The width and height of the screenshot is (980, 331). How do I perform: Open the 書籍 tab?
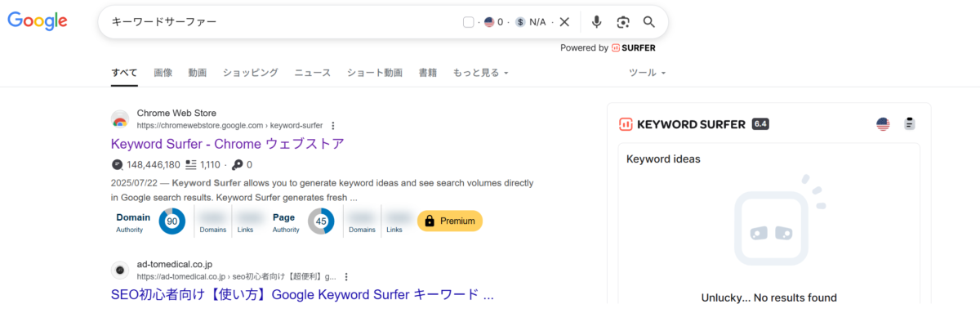click(428, 73)
